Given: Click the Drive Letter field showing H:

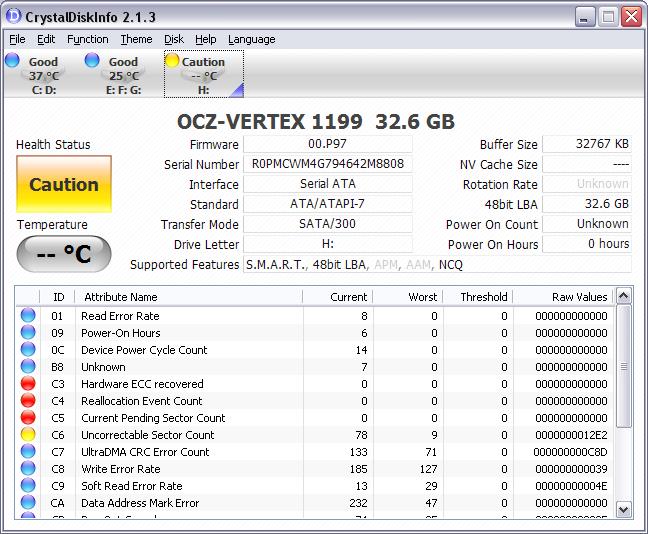Looking at the screenshot, I should pos(328,244).
